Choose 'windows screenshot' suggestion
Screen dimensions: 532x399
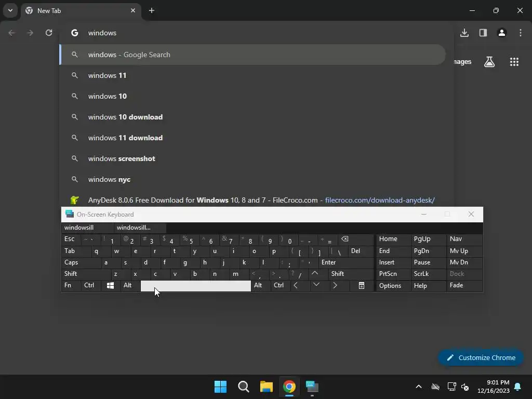(252, 158)
